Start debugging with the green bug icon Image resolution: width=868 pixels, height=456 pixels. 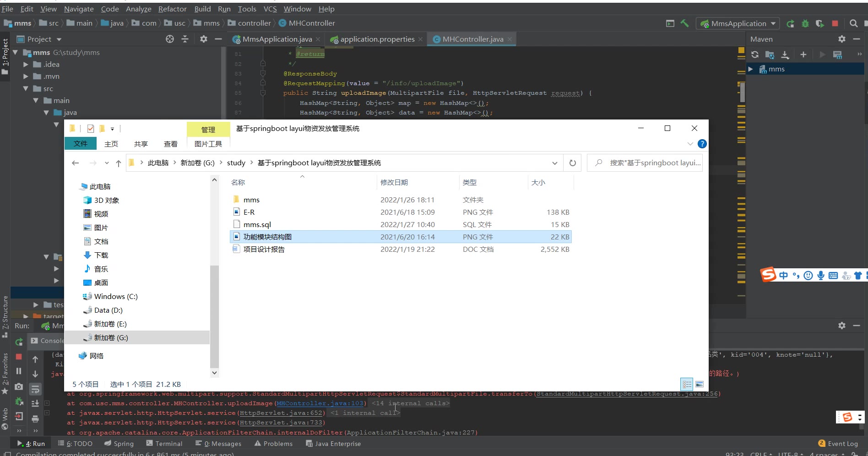(805, 23)
